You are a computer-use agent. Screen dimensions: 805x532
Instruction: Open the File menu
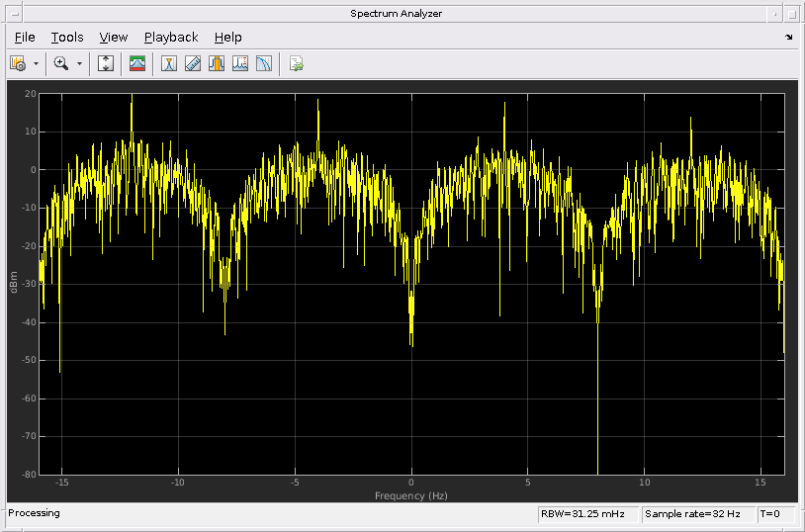click(x=25, y=37)
